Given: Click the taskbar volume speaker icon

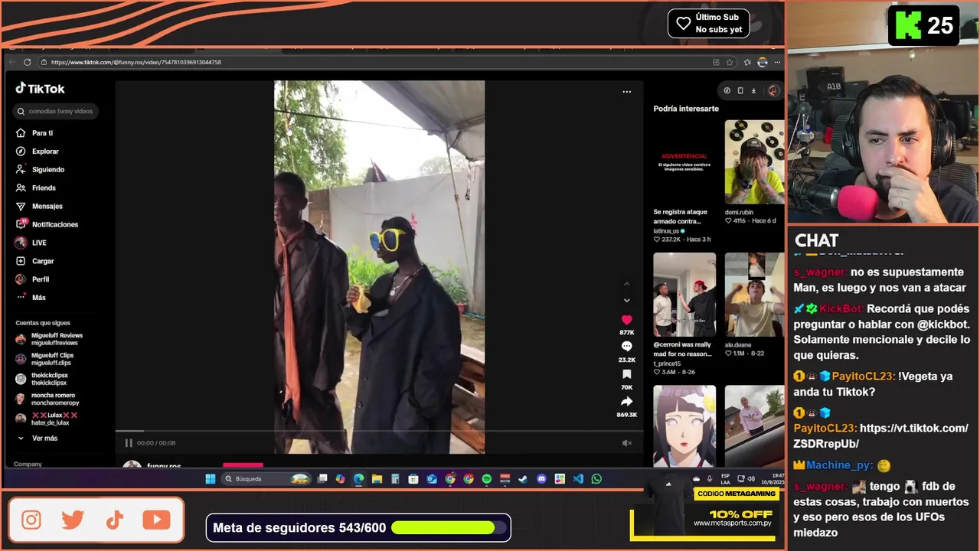Looking at the screenshot, I should [750, 479].
